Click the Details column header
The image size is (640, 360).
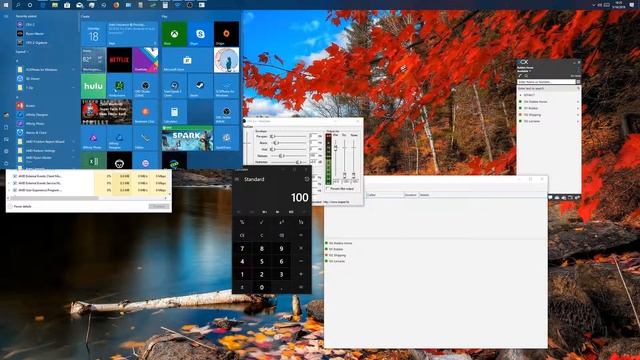pyautogui.click(x=425, y=195)
